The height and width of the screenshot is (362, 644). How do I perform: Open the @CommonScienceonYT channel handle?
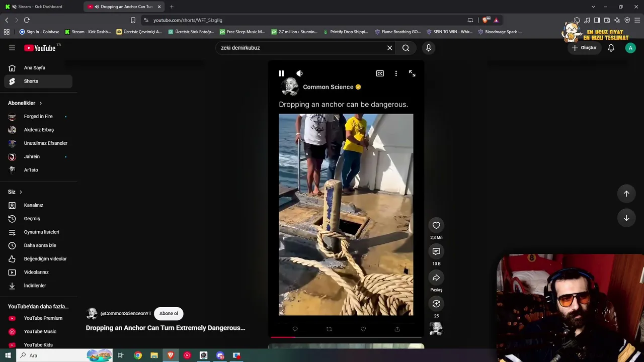coord(126,314)
